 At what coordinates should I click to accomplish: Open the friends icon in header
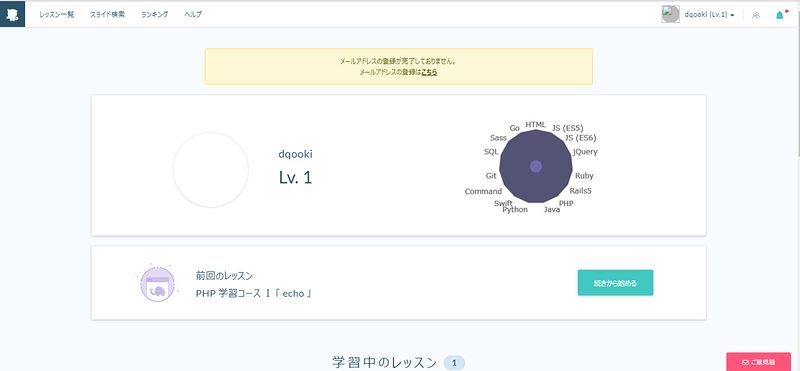point(756,15)
